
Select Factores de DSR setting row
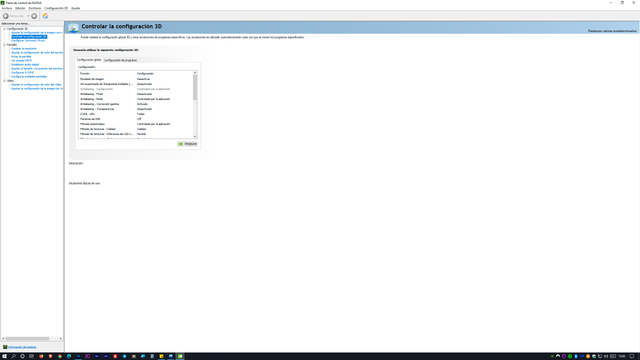136,119
